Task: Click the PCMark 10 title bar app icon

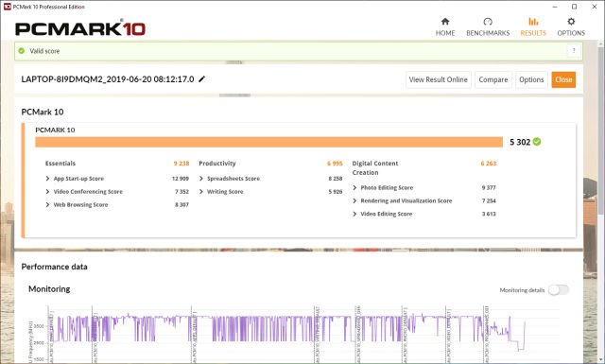Action: click(x=7, y=7)
